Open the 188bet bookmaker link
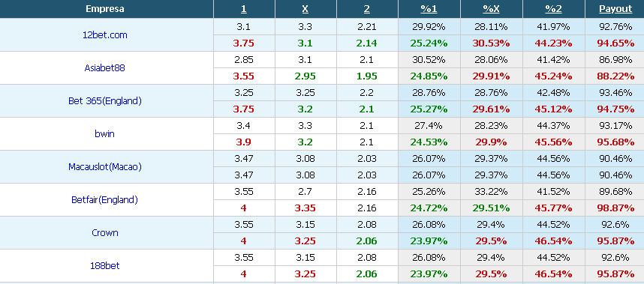The image size is (644, 284). point(105,265)
